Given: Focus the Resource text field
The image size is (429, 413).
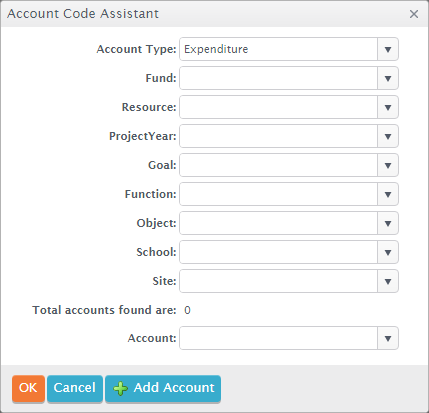Looking at the screenshot, I should (x=279, y=107).
